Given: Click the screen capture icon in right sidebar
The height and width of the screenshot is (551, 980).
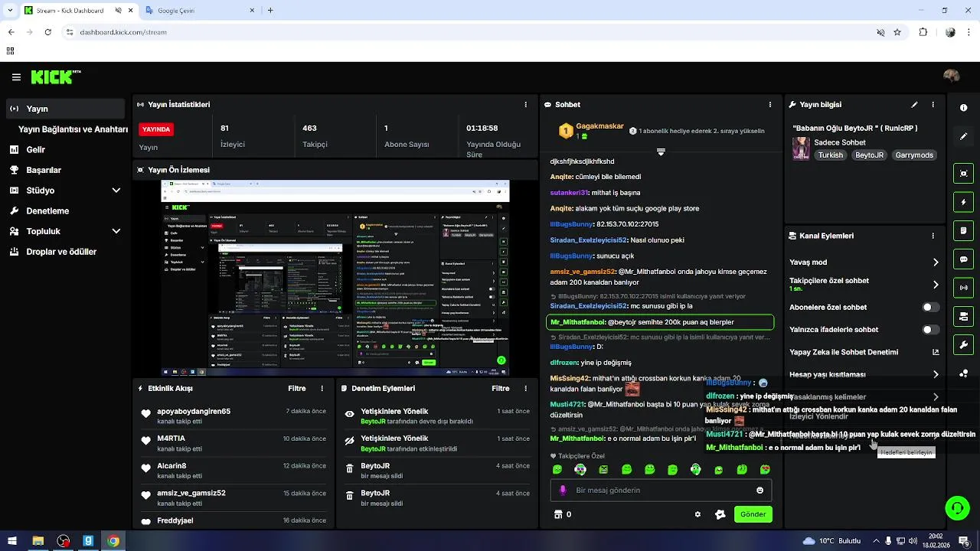Looking at the screenshot, I should point(963,174).
